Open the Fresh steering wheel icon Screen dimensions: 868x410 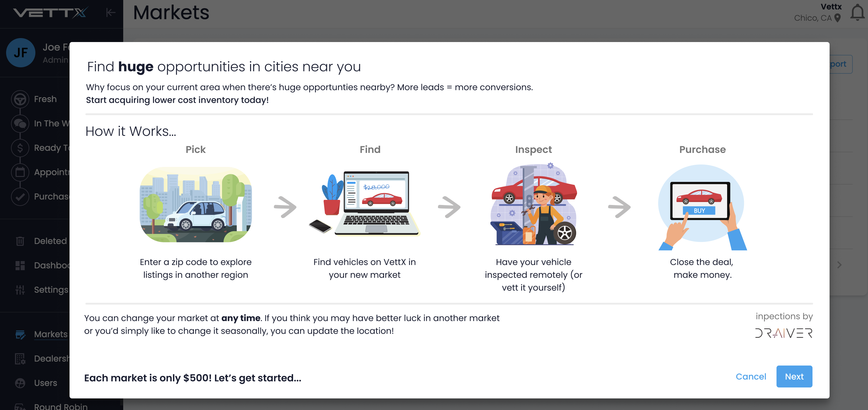20,99
